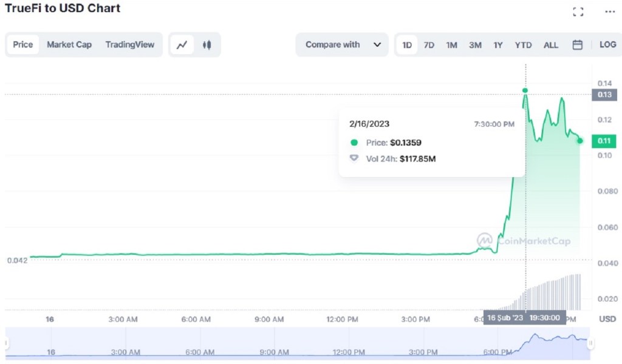Select ALL time range
This screenshot has height=364, width=622.
[550, 45]
